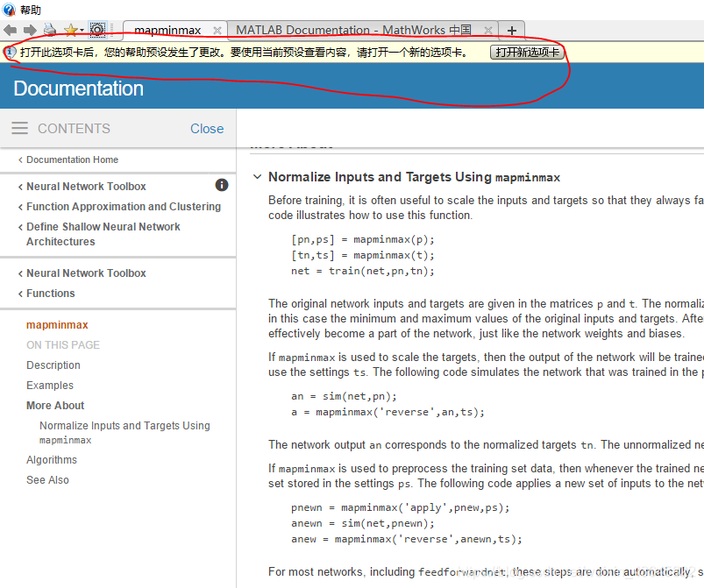
Task: Navigate up to Functions list
Action: [x=50, y=294]
